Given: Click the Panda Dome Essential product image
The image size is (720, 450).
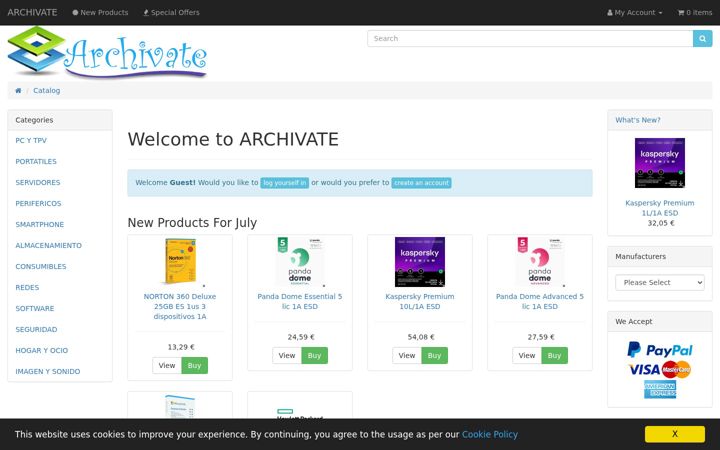Looking at the screenshot, I should [300, 262].
